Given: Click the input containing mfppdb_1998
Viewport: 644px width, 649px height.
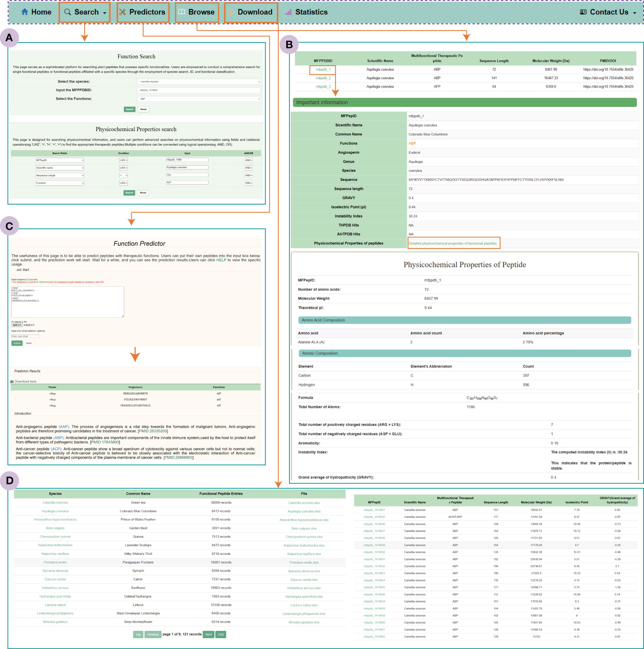Looking at the screenshot, I should (187, 160).
